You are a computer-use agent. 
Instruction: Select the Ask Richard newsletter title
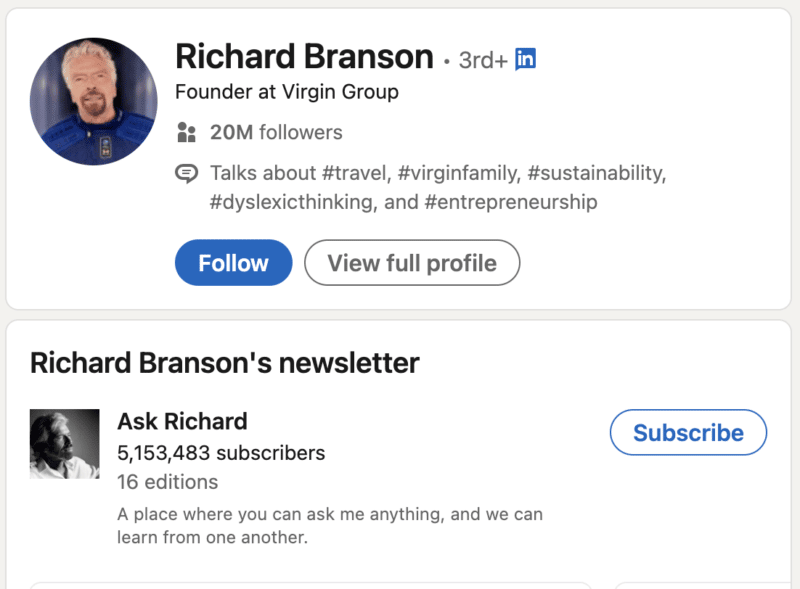coord(182,421)
